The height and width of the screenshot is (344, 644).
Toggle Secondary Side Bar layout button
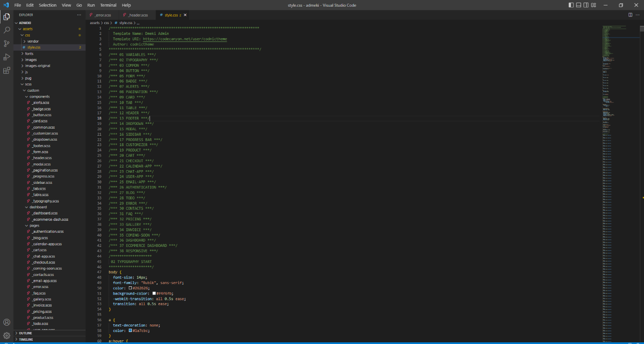586,5
